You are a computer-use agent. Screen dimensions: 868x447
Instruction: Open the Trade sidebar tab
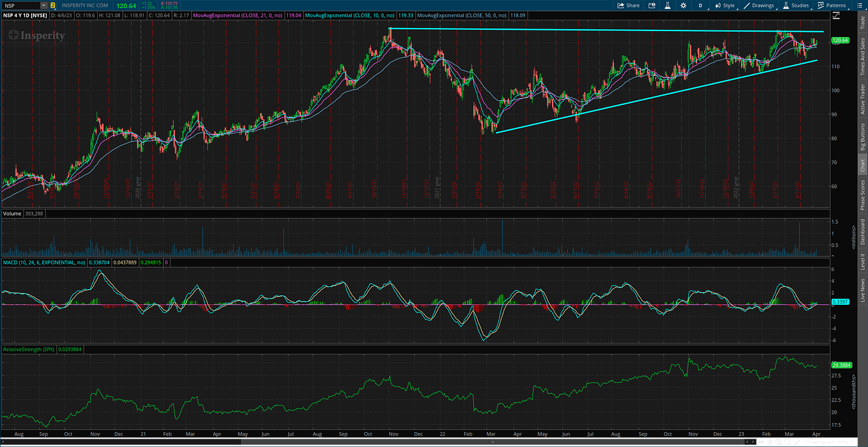pos(863,22)
